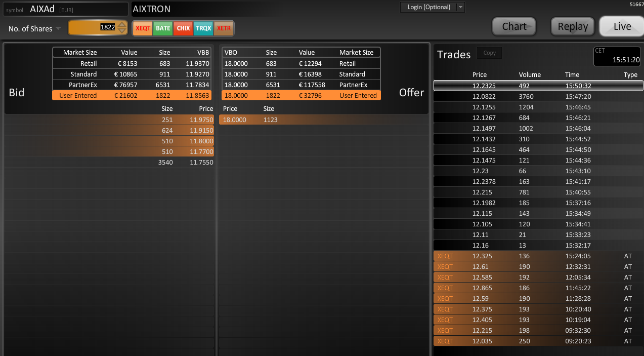Select the trade at 15:50:32
The image size is (644, 356).
point(538,86)
